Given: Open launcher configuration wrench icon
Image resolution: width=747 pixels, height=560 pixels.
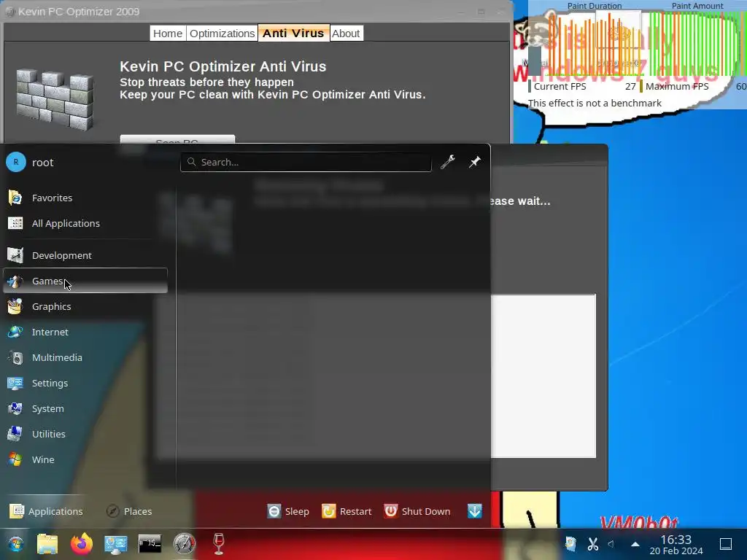Looking at the screenshot, I should pyautogui.click(x=448, y=162).
